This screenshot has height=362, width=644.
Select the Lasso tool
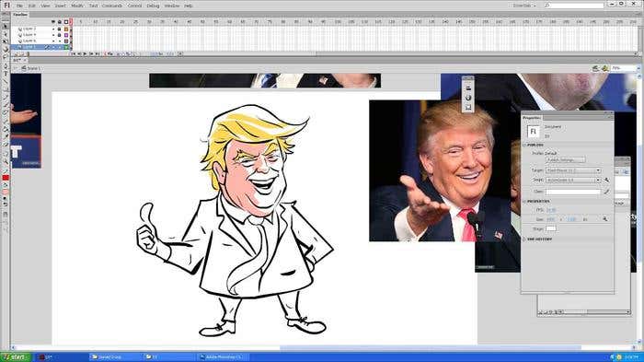6,57
